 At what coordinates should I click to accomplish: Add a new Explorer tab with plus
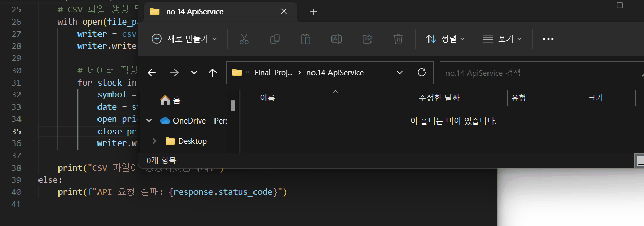coord(314,12)
